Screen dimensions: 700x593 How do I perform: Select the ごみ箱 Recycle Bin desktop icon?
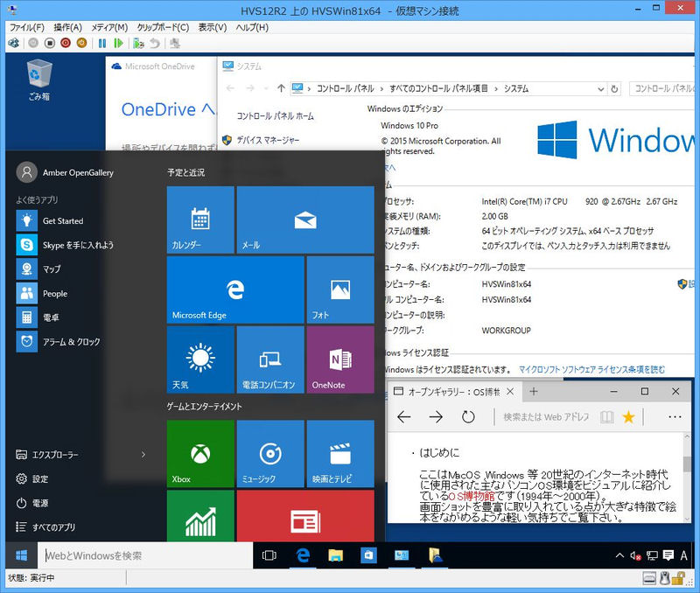click(x=39, y=80)
